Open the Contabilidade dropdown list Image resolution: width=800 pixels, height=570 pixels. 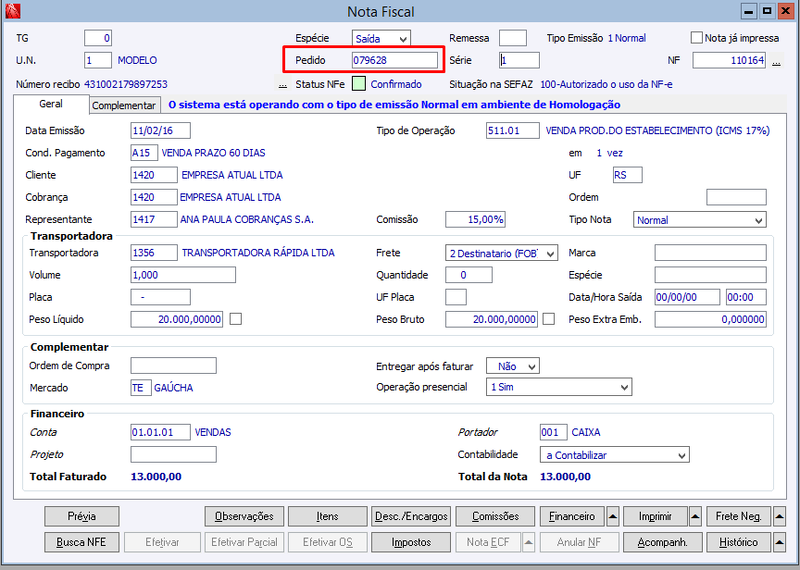(x=615, y=455)
